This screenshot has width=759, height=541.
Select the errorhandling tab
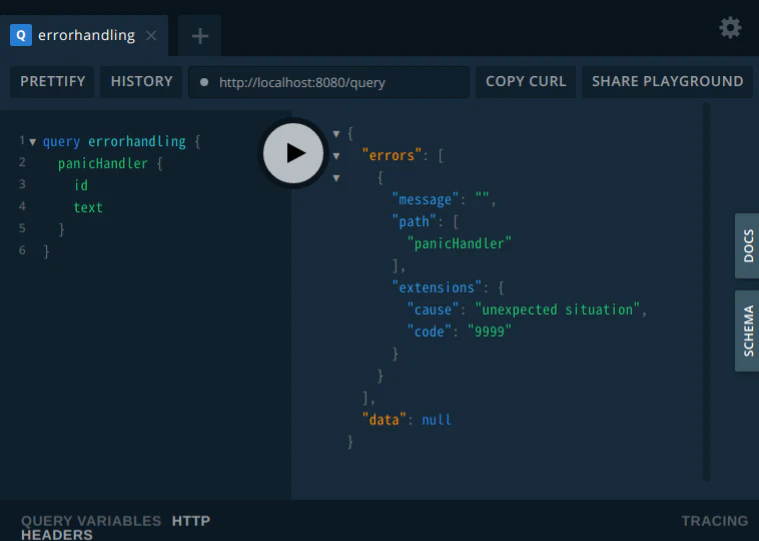pos(84,35)
